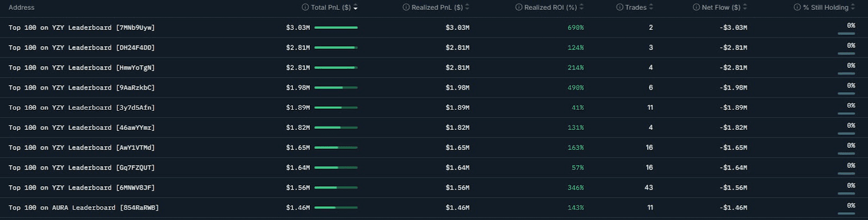Click the info icon beside Realized ROI
868x220 pixels.
point(519,8)
